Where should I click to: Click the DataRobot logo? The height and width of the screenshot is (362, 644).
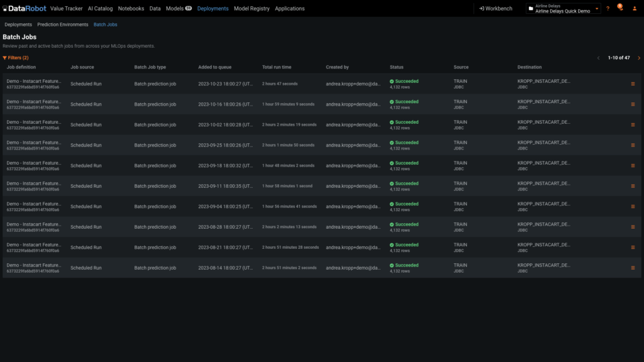(x=24, y=9)
